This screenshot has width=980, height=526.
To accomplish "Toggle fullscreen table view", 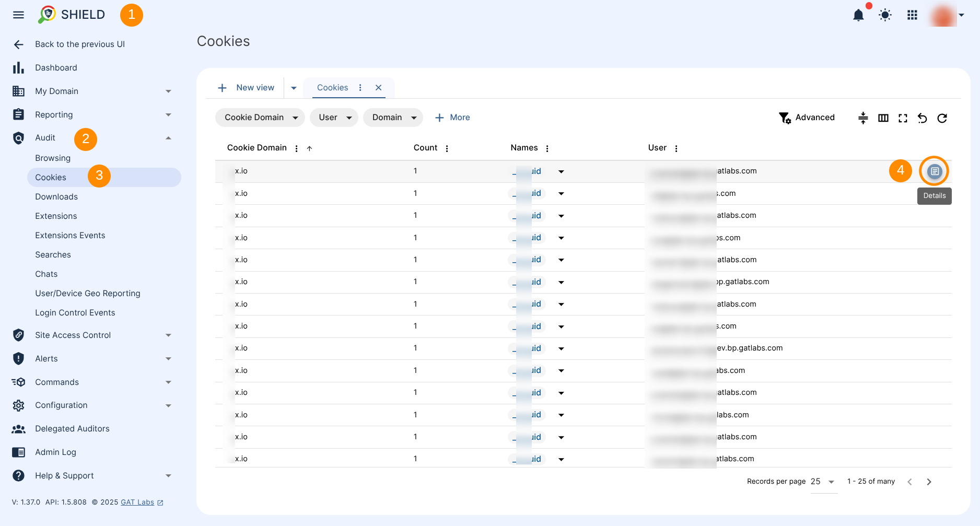I will 903,118.
